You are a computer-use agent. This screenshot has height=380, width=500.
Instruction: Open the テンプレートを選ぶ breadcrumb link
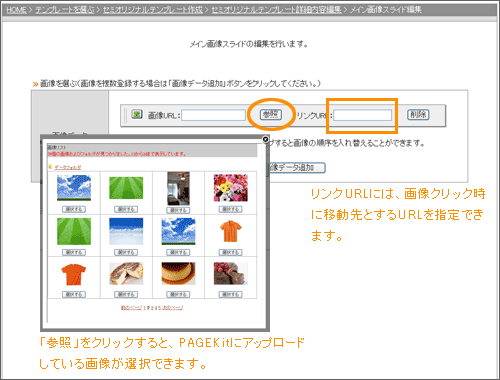65,10
